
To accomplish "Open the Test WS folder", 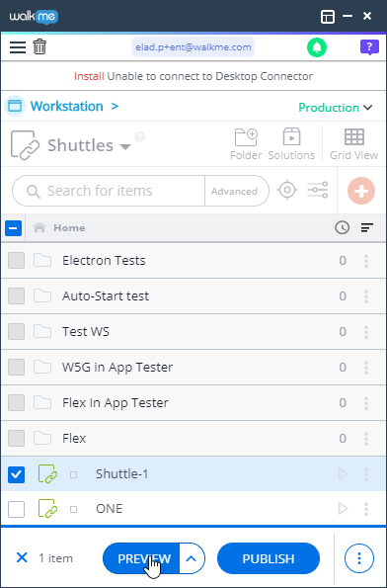I will click(x=86, y=332).
